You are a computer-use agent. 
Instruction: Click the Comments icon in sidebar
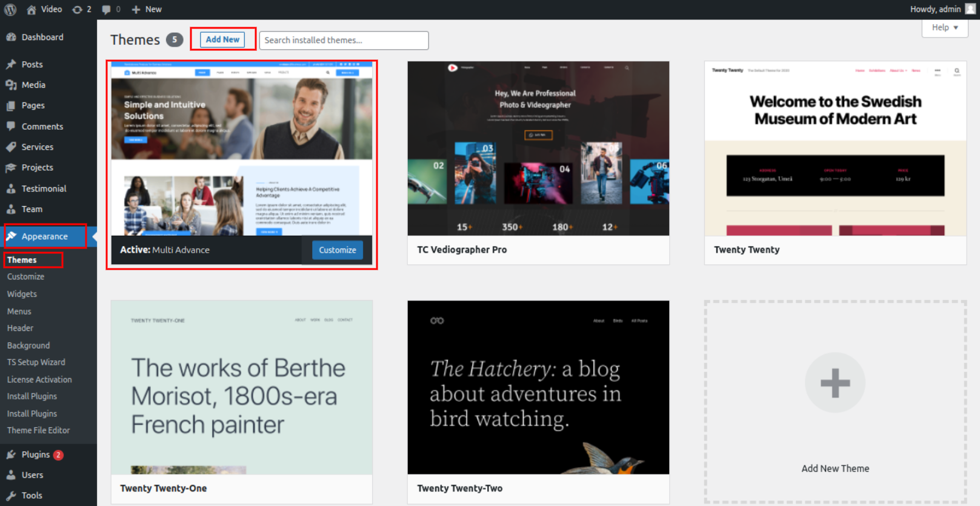[x=11, y=126]
